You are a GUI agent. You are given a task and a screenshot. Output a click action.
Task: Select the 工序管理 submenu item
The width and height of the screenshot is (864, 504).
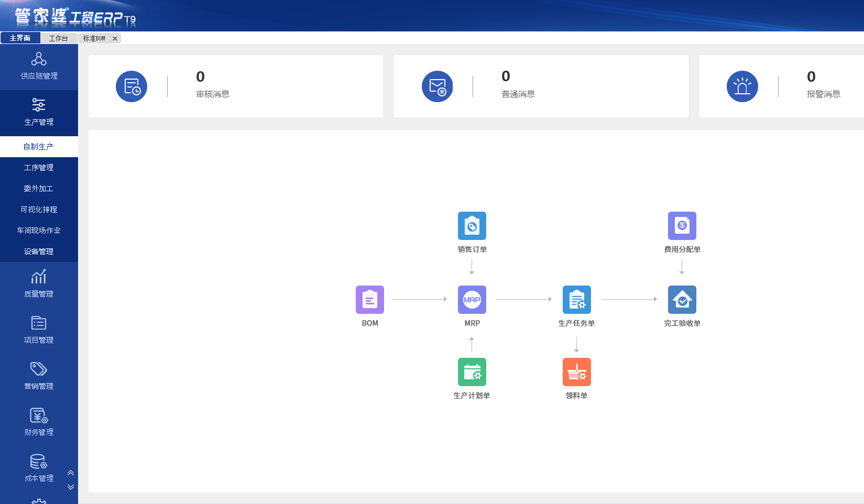(39, 168)
